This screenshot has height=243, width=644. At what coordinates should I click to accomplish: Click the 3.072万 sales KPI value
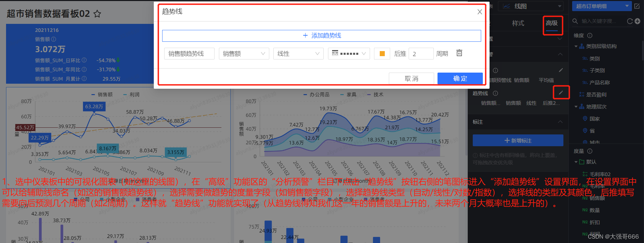click(x=50, y=49)
